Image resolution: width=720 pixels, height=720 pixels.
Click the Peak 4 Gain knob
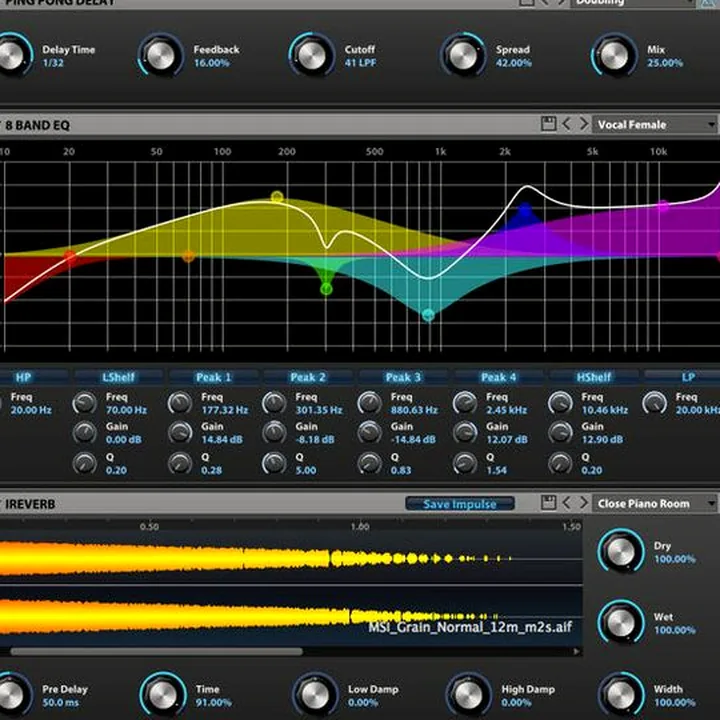[x=465, y=433]
